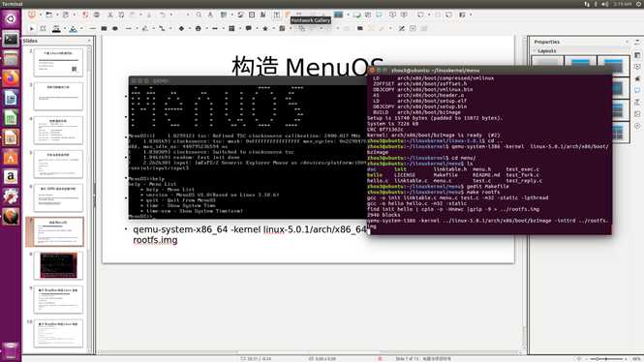The image size is (644, 362).
Task: Choose the Select arrow tool
Action: (32, 29)
